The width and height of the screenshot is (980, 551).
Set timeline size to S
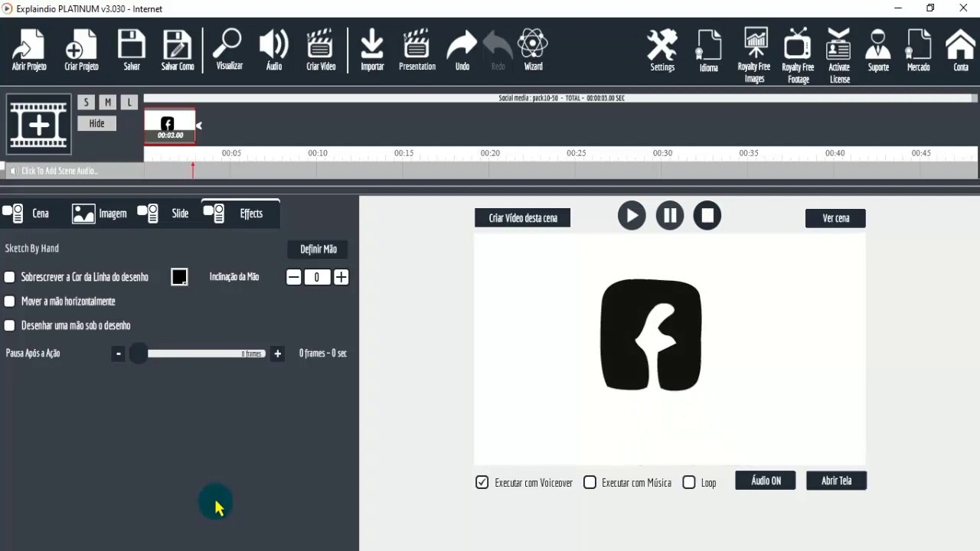pos(86,103)
